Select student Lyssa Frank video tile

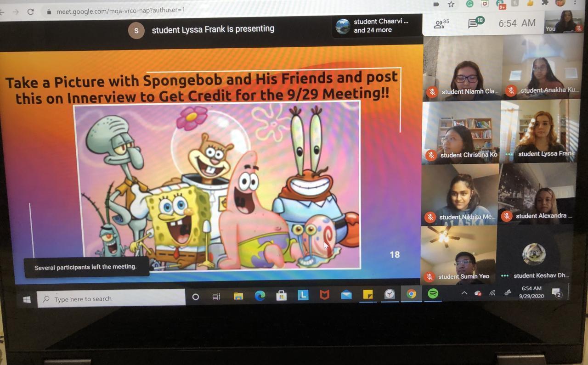[x=540, y=131]
